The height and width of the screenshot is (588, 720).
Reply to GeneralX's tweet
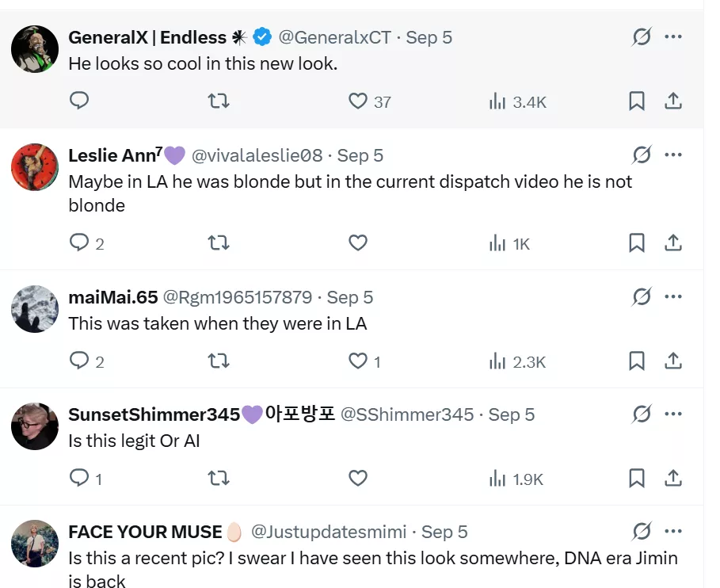coord(79,101)
